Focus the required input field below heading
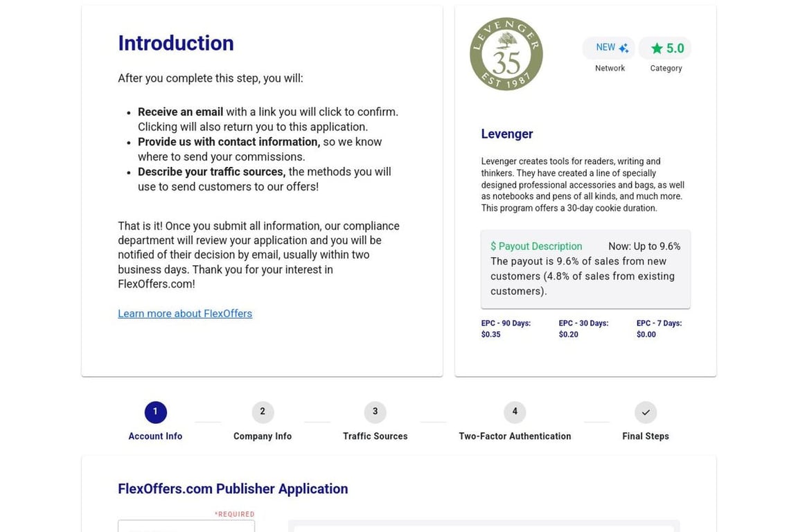This screenshot has height=532, width=798. [x=186, y=526]
